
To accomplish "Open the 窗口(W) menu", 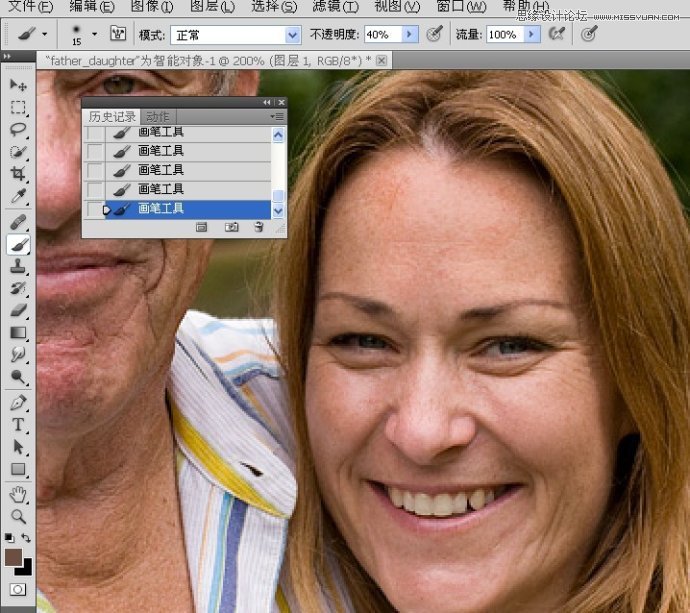I will tap(461, 7).
